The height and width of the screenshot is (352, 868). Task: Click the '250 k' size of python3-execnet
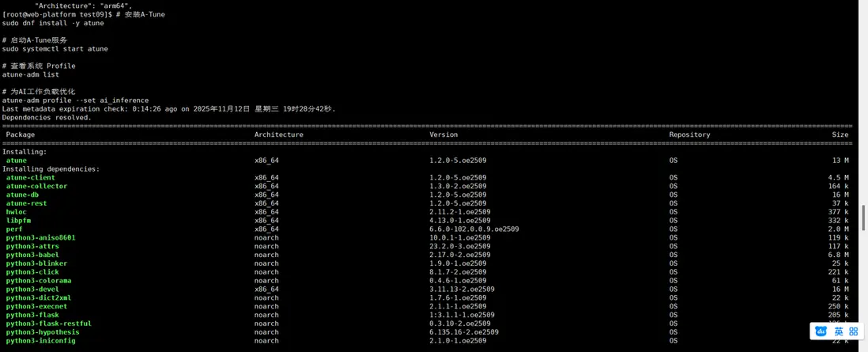[838, 307]
